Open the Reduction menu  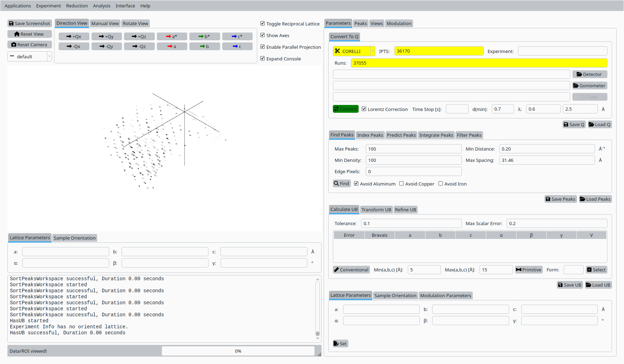pyautogui.click(x=77, y=6)
